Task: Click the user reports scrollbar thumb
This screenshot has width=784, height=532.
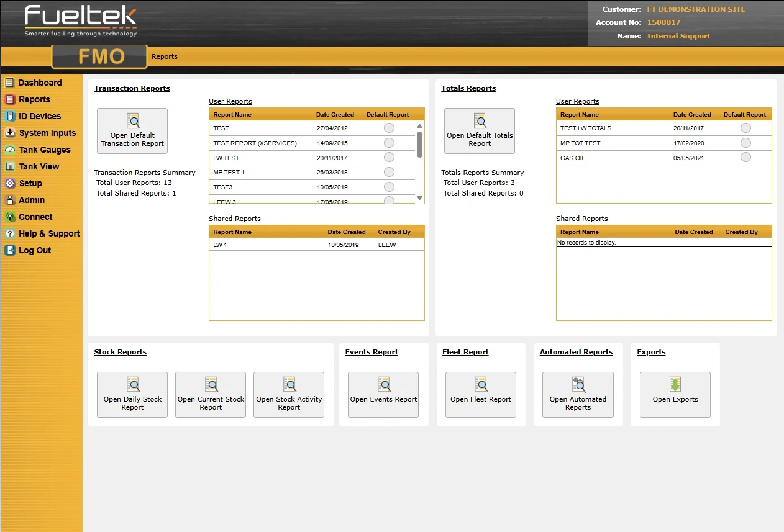Action: [x=420, y=144]
